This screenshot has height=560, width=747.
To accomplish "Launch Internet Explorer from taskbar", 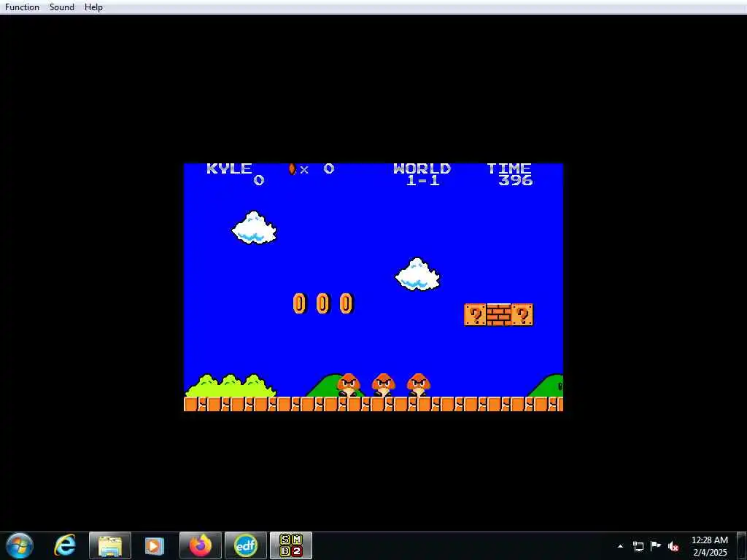I will [65, 545].
